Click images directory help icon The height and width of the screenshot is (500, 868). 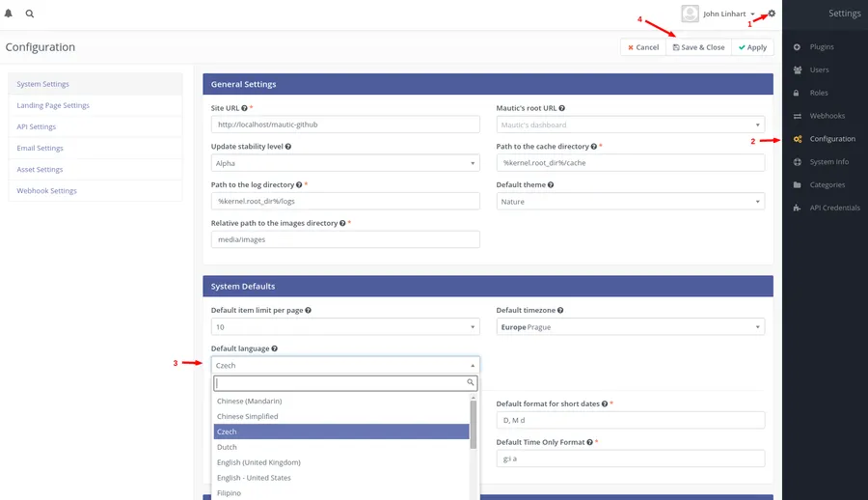(x=342, y=223)
